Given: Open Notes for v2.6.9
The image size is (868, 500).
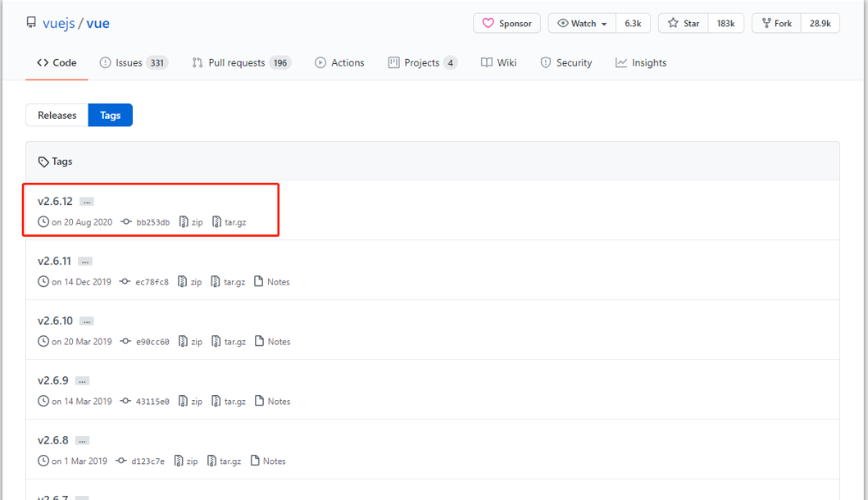Looking at the screenshot, I should tap(272, 402).
